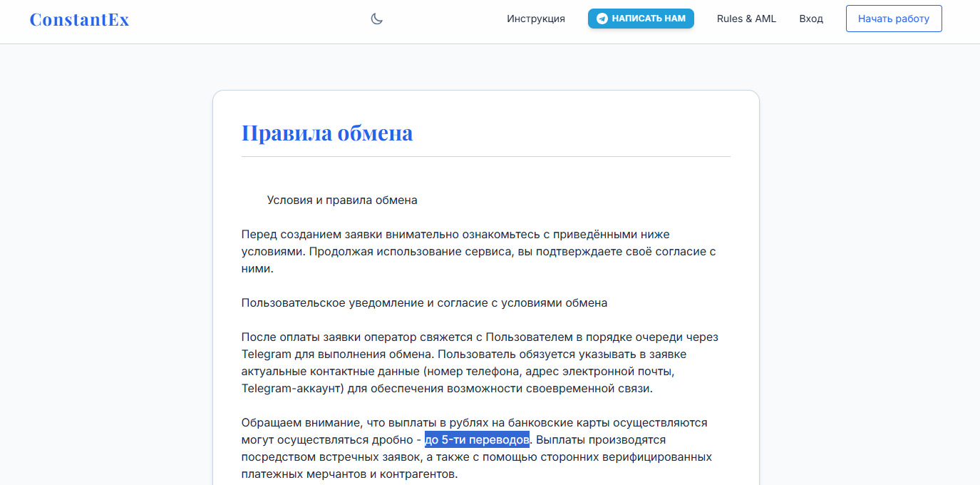Click the highlighted text "до 5-ти переводов"

(x=477, y=439)
